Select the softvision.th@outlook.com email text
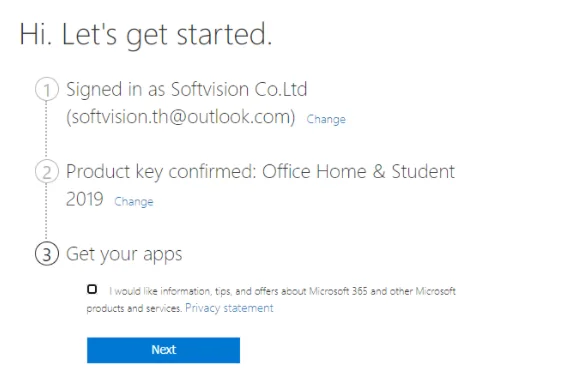Screen dimensions: 567x381 click(180, 117)
